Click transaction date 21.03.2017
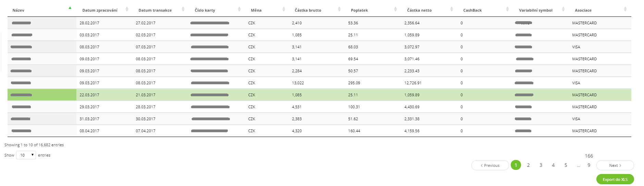Image resolution: width=644 pixels, height=186 pixels. pos(145,95)
